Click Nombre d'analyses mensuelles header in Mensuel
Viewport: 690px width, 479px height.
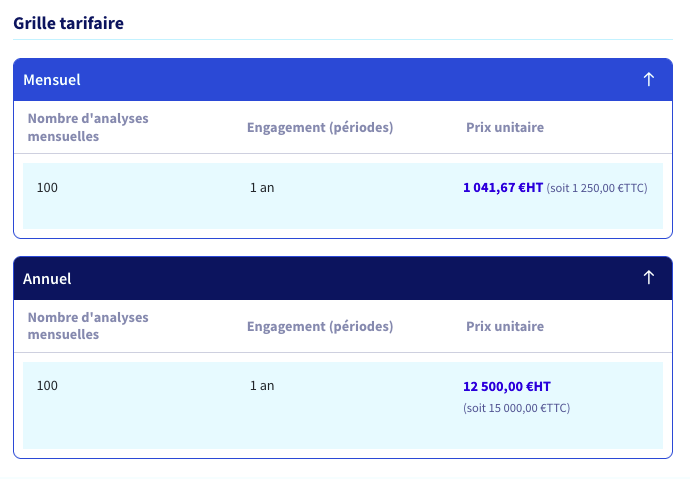click(x=88, y=127)
